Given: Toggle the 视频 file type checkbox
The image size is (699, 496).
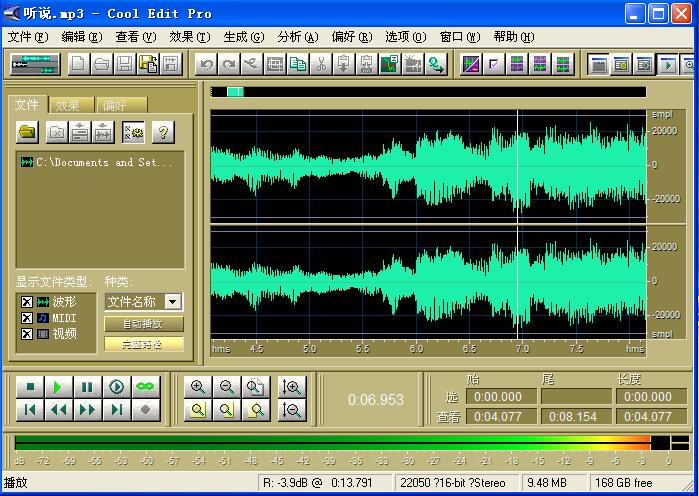Looking at the screenshot, I should click(27, 334).
